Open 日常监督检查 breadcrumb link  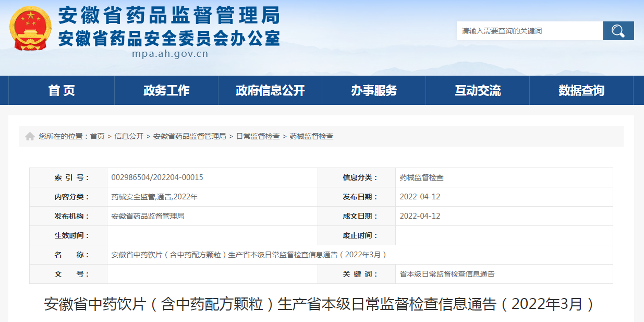258,136
